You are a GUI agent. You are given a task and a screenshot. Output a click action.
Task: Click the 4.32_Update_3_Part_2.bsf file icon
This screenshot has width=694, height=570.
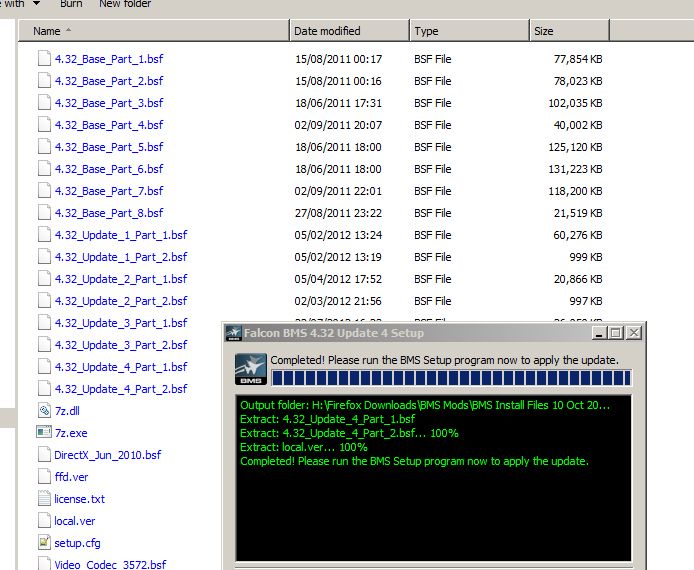click(x=44, y=345)
